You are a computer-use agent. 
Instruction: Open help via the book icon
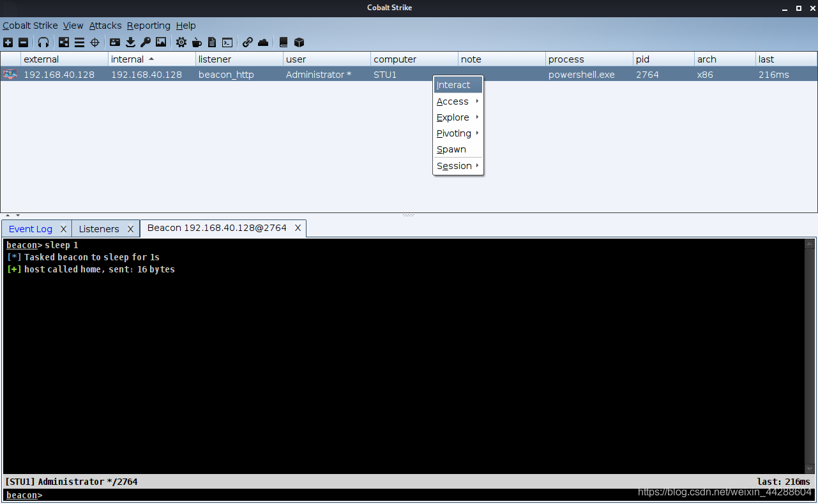(284, 43)
